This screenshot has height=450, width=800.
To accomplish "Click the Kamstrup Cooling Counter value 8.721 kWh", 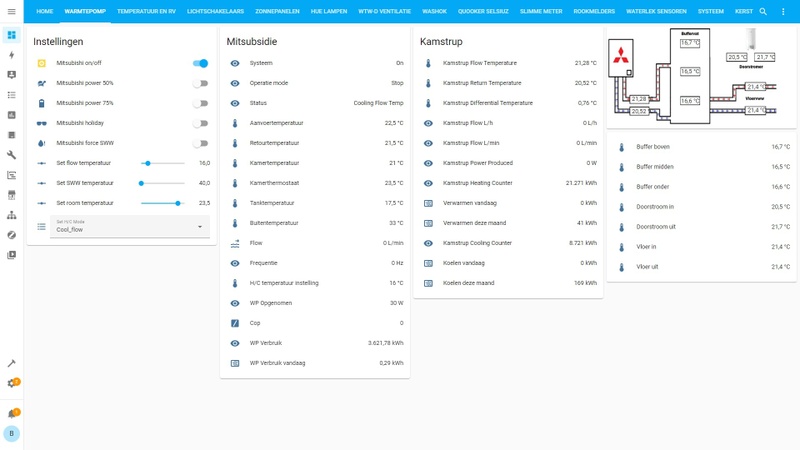I will (x=583, y=243).
